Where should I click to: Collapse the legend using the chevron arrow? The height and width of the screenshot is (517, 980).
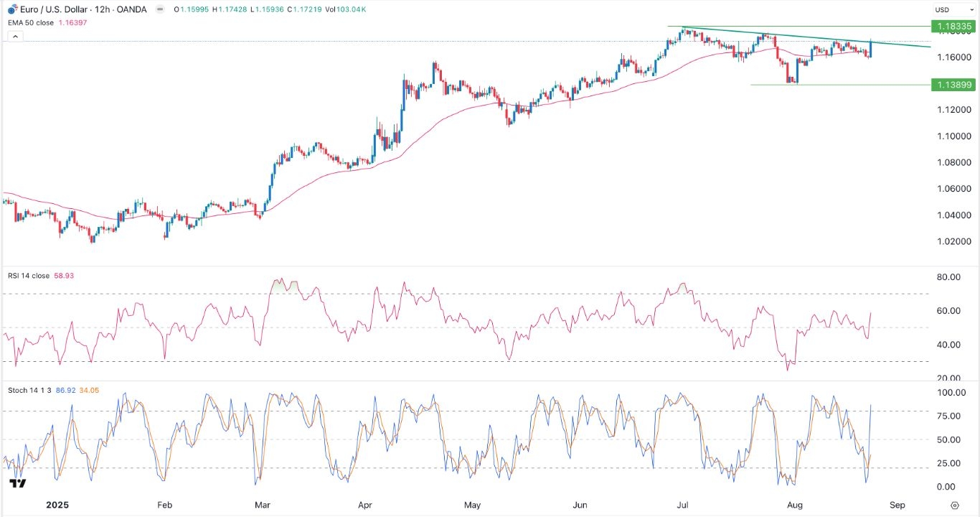click(15, 36)
